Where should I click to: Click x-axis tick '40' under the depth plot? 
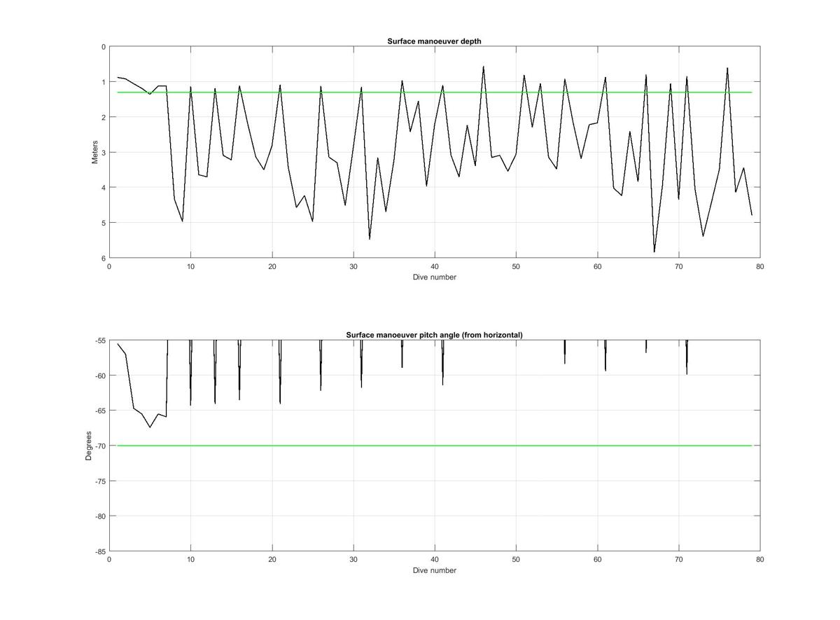435,266
